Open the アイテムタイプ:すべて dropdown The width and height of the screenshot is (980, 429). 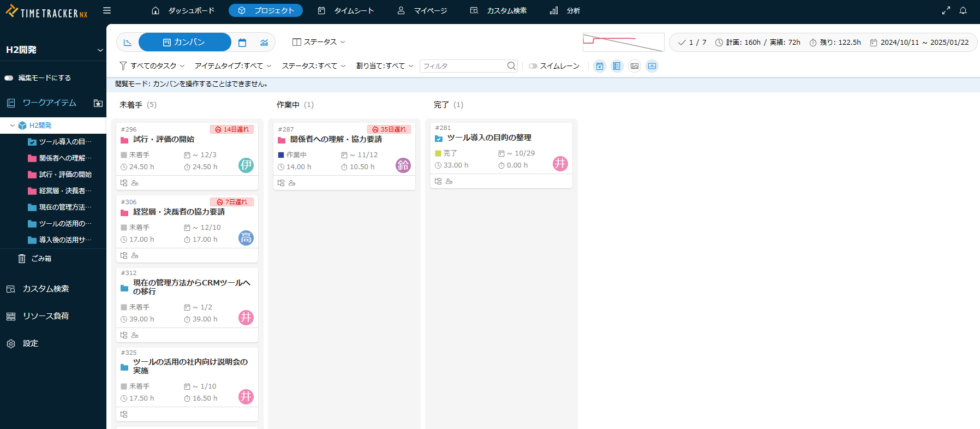tap(233, 66)
